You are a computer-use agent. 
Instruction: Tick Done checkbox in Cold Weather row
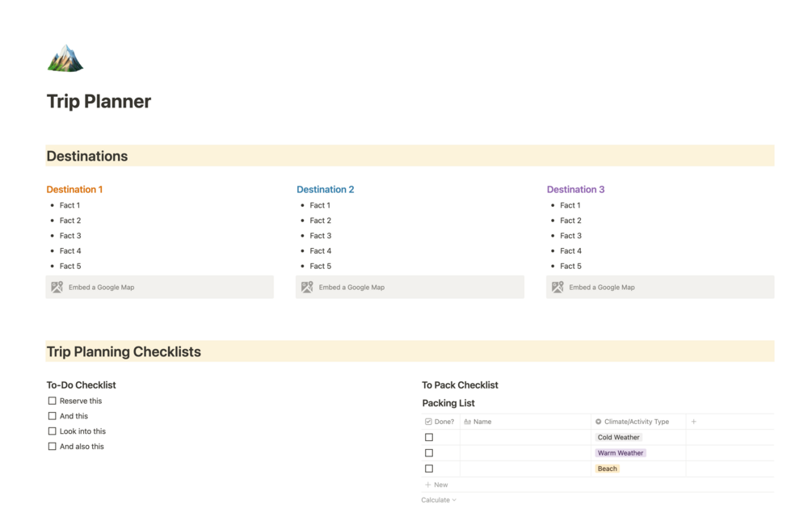[429, 437]
